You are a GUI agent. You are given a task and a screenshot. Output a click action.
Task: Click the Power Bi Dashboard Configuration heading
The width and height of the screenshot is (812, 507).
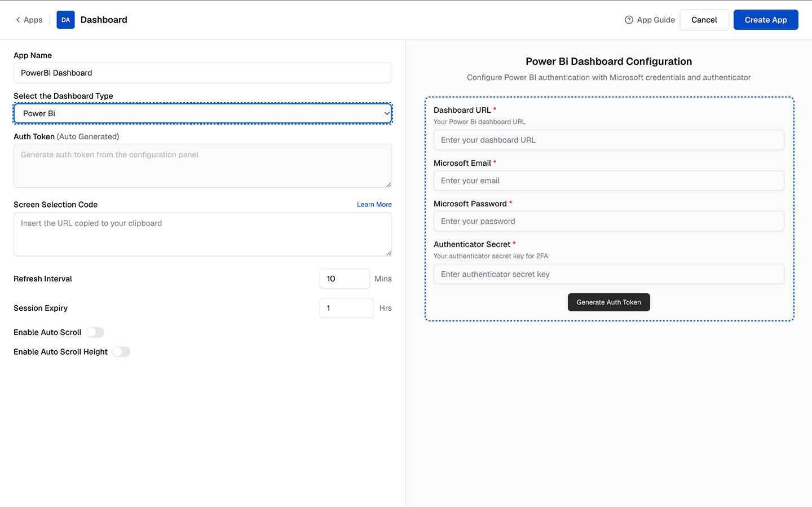(x=609, y=61)
